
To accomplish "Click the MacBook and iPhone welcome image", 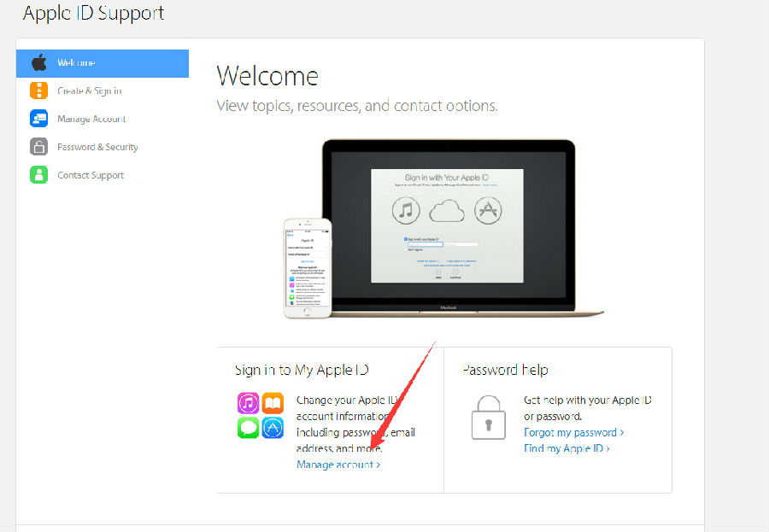I will [x=443, y=229].
